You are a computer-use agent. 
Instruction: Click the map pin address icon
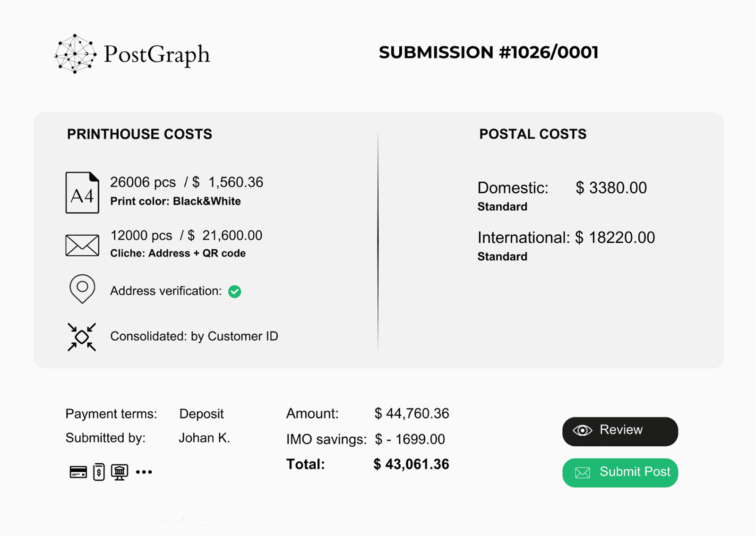click(x=82, y=289)
